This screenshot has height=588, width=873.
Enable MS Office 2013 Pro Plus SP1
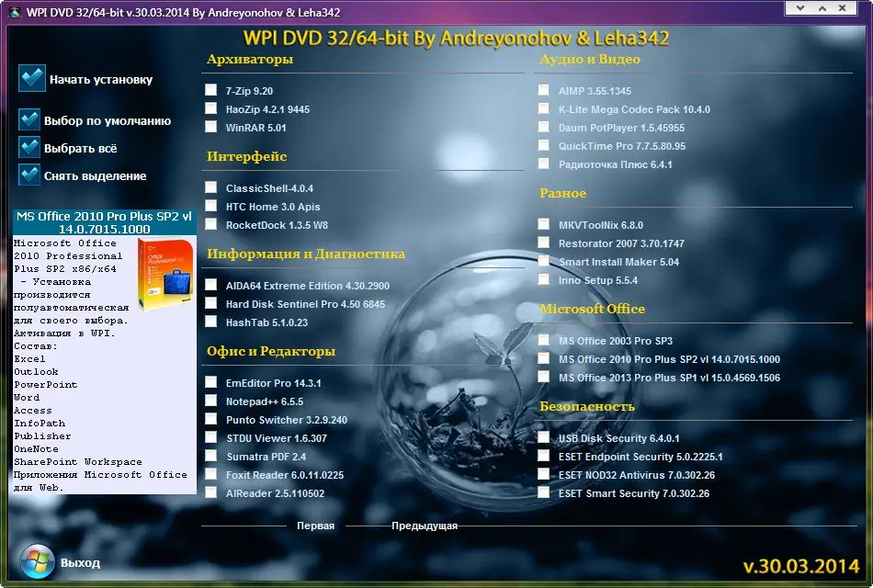(544, 377)
